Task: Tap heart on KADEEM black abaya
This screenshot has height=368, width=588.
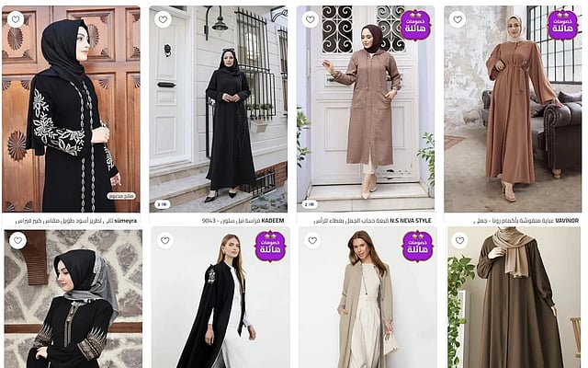Action: pos(163,19)
